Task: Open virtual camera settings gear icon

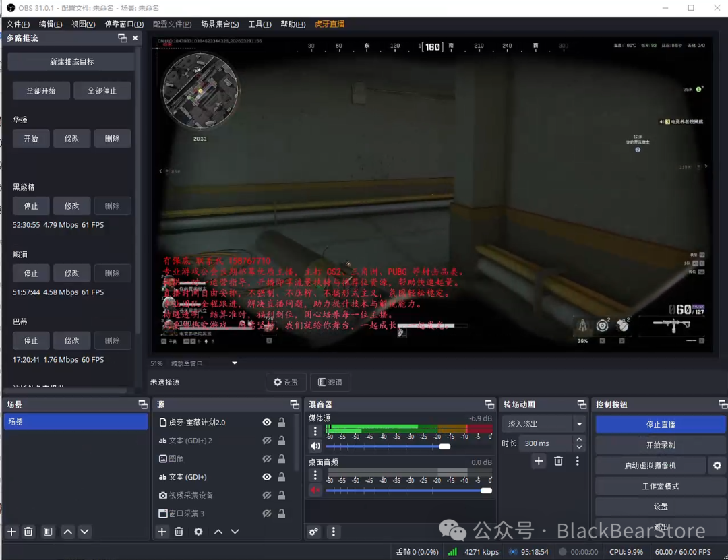Action: click(x=717, y=466)
